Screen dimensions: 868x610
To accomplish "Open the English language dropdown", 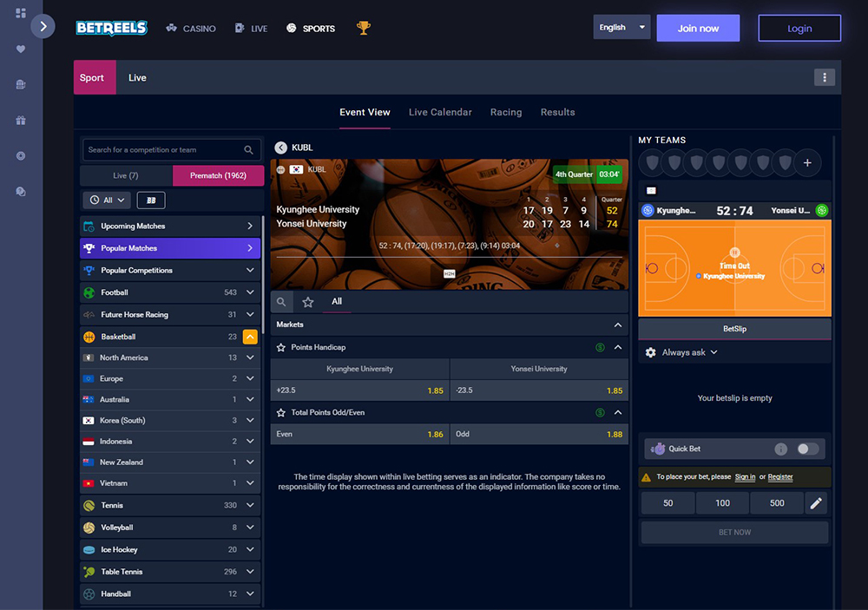I will [x=621, y=27].
